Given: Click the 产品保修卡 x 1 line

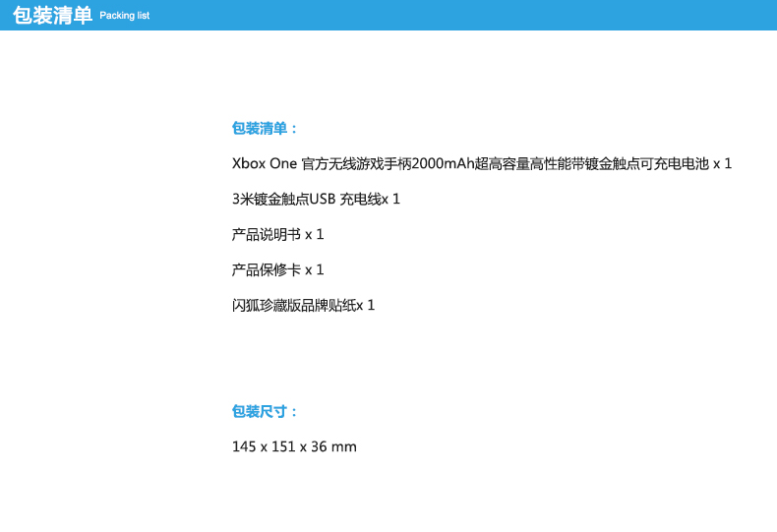Looking at the screenshot, I should point(277,270).
